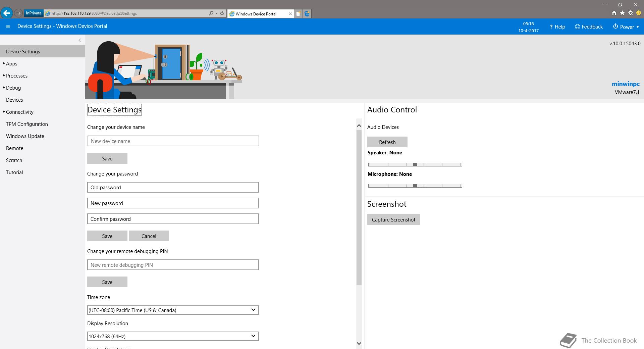Screen dimensions: 644x349
Task: Cancel the password change
Action: [149, 236]
